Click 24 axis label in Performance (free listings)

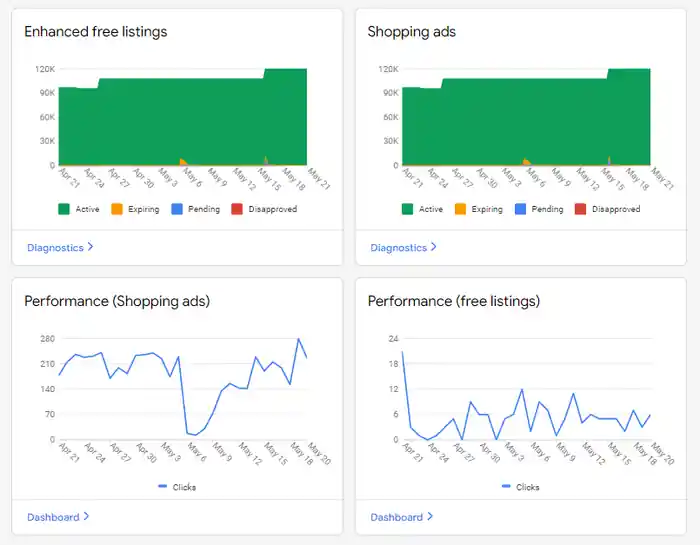(393, 339)
